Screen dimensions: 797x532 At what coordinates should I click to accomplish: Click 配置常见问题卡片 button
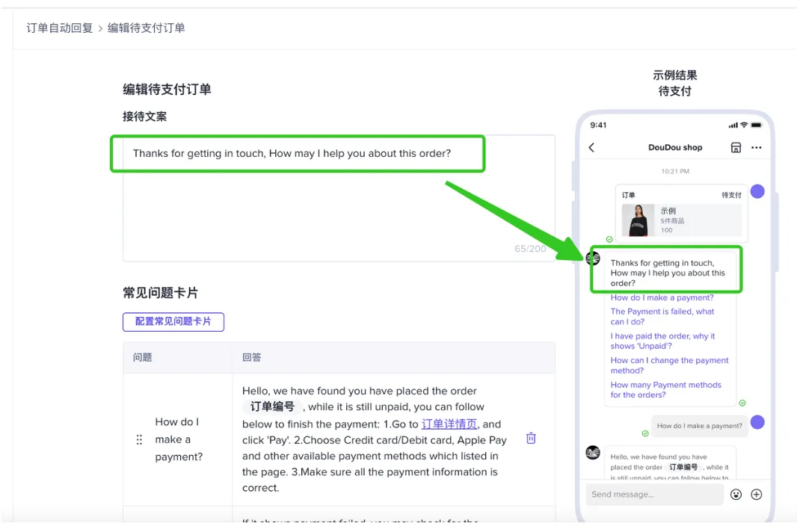[173, 321]
